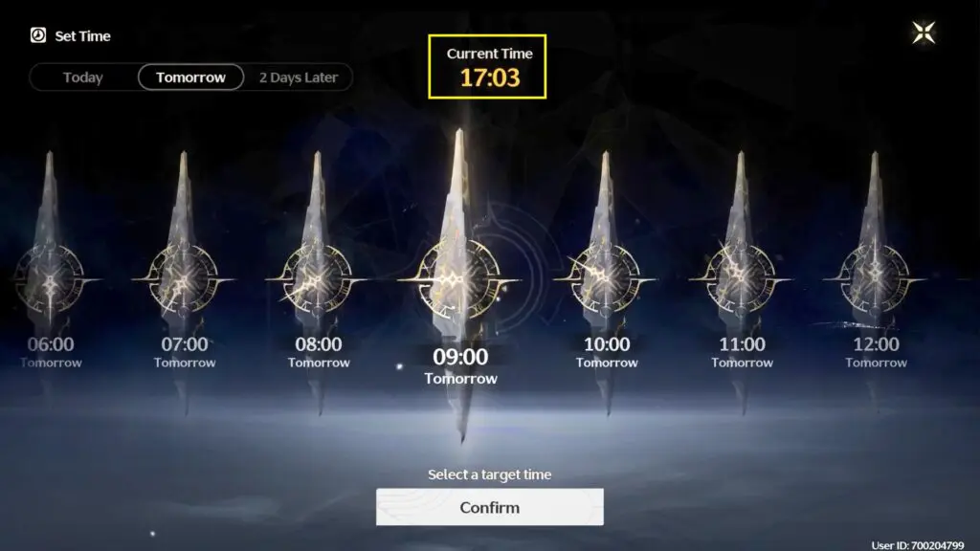The image size is (980, 551).
Task: Click the Set Time header title
Action: (x=82, y=36)
